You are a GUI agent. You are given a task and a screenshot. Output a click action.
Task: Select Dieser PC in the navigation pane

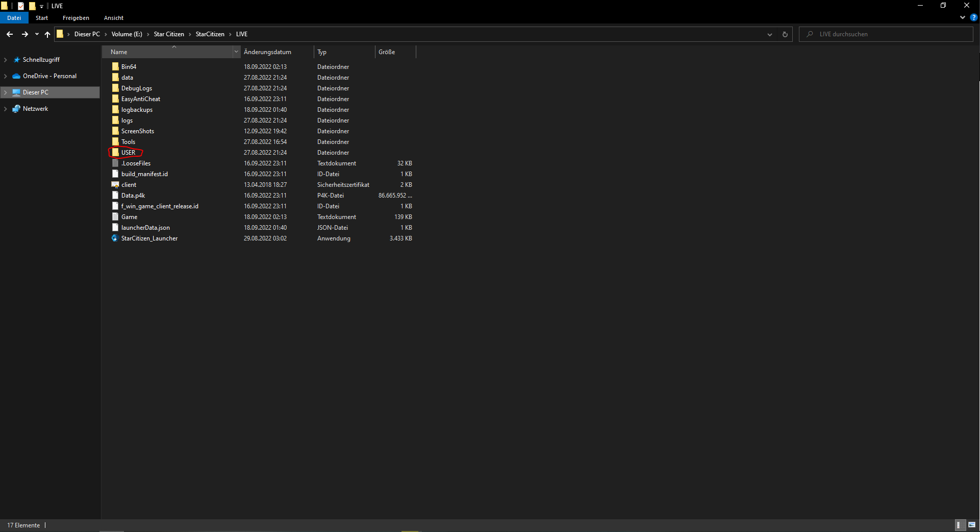click(36, 92)
